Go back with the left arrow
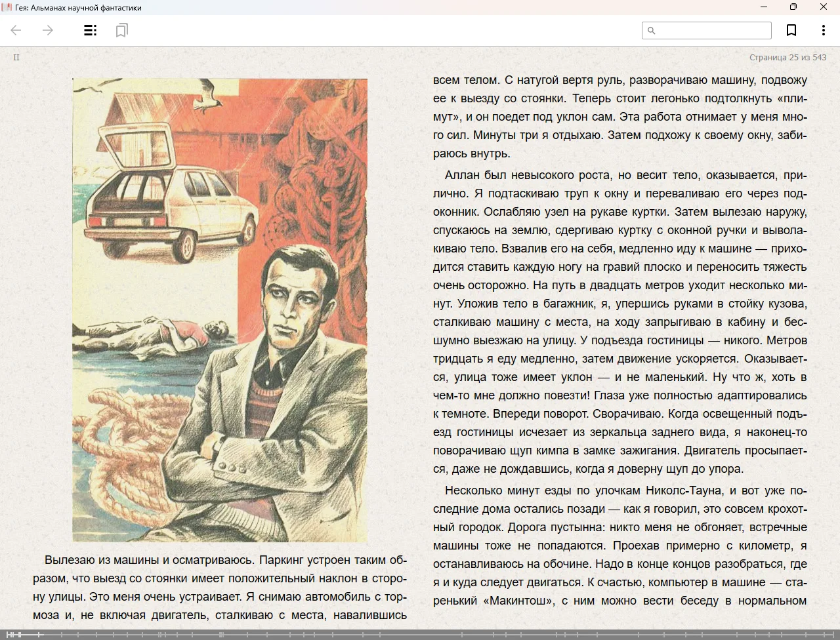This screenshot has width=840, height=640. pyautogui.click(x=16, y=30)
